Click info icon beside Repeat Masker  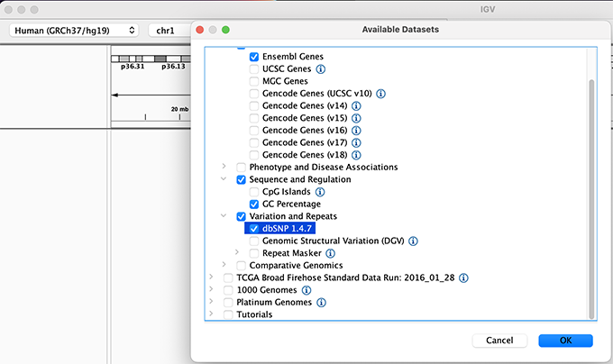(330, 253)
